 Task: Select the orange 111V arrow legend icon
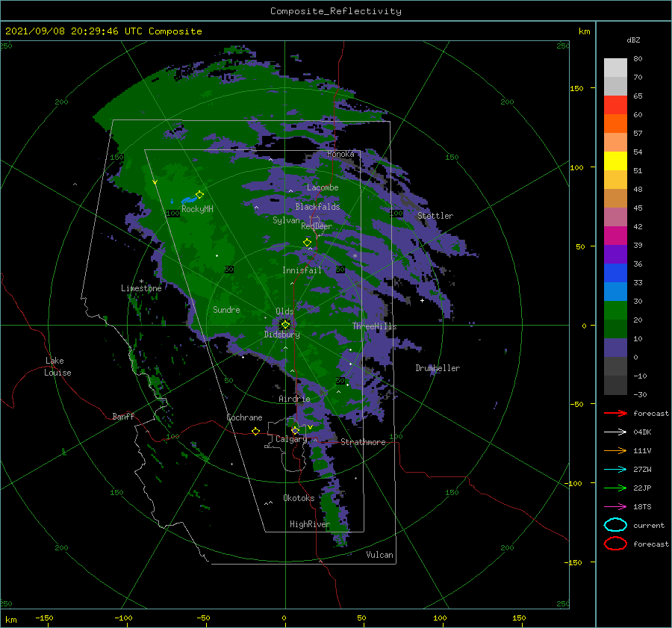coord(615,450)
